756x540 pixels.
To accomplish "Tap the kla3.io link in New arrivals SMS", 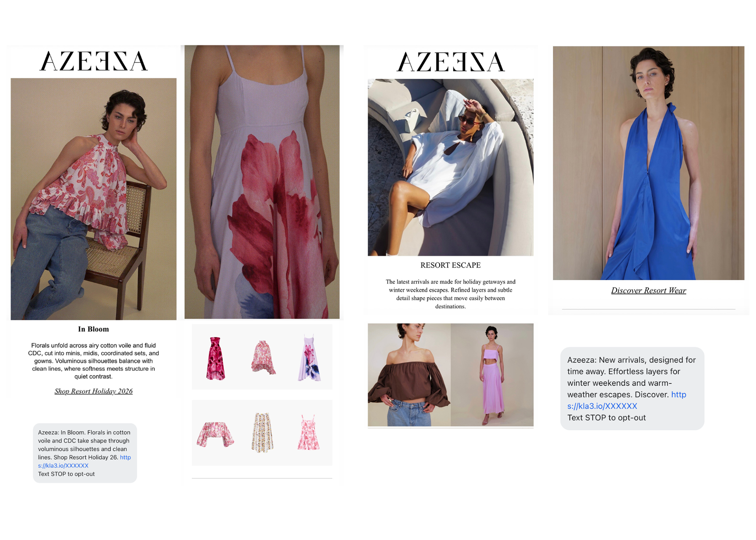I will tap(626, 400).
